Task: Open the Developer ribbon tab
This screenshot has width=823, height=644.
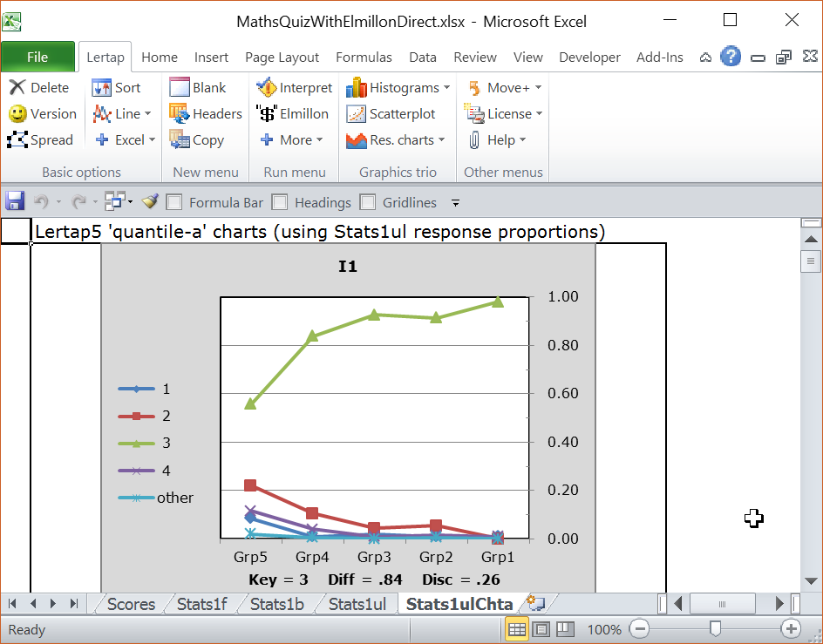Action: tap(589, 58)
